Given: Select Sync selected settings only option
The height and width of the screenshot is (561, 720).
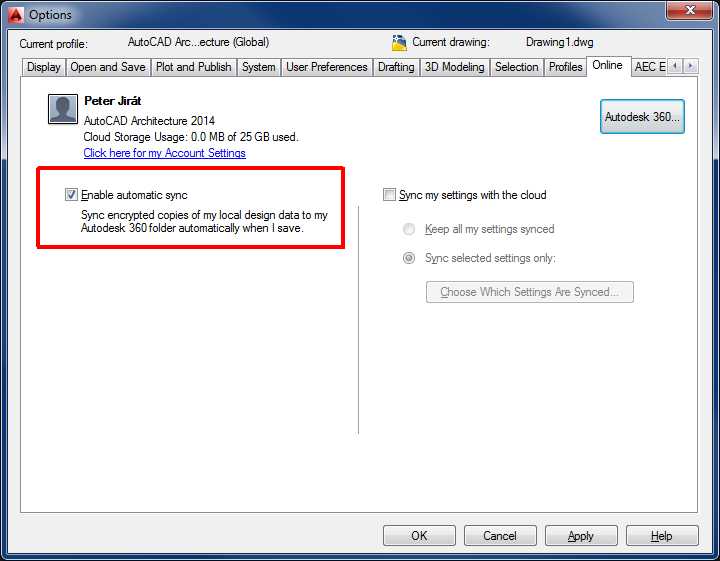Looking at the screenshot, I should point(409,258).
